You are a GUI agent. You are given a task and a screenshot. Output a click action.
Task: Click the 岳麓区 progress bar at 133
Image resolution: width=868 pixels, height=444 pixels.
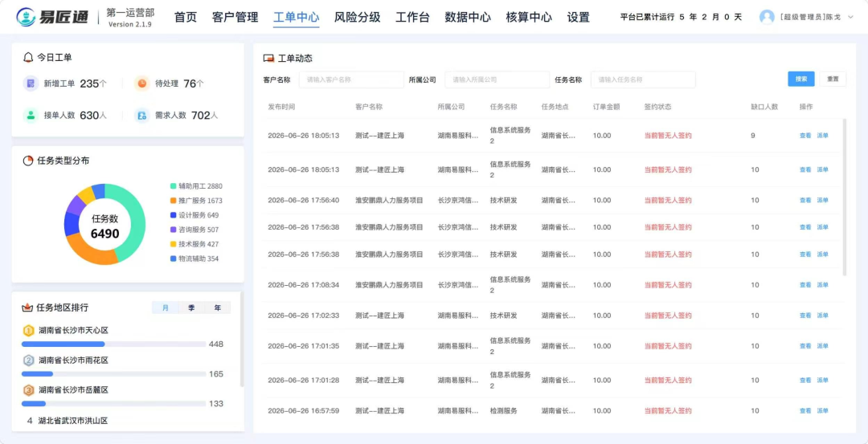click(113, 404)
